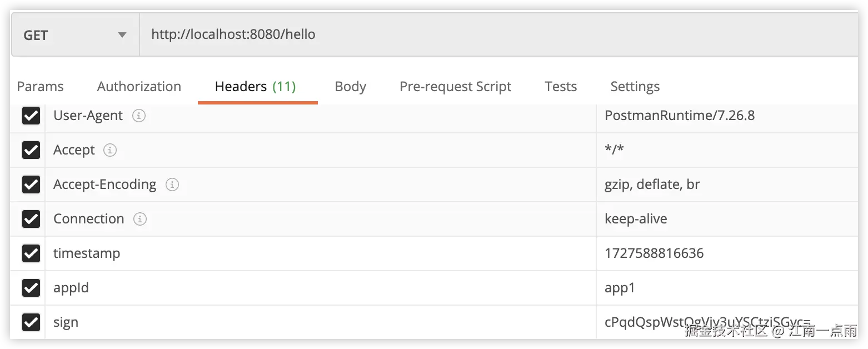Switch to the Params tab

pyautogui.click(x=40, y=87)
